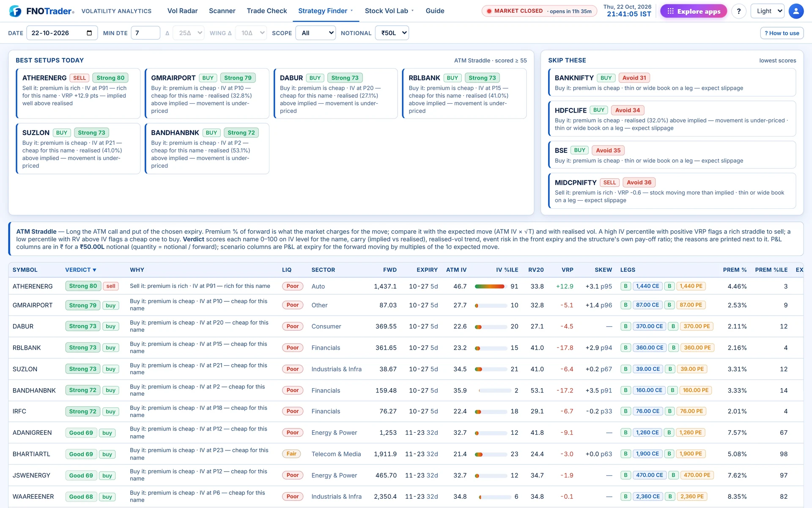Click the Good 69 badge in ADANIGREEN row

[x=81, y=433]
